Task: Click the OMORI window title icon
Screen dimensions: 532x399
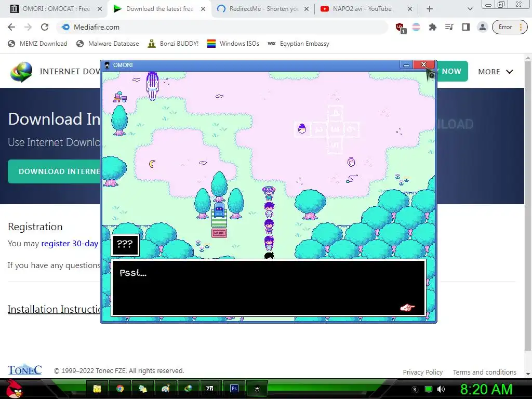Action: pyautogui.click(x=107, y=65)
